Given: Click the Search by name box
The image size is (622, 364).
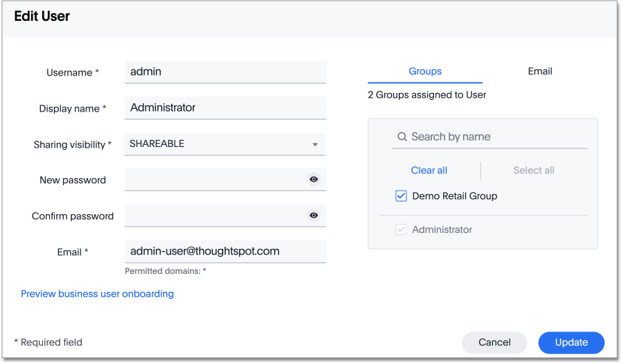Looking at the screenshot, I should (496, 137).
